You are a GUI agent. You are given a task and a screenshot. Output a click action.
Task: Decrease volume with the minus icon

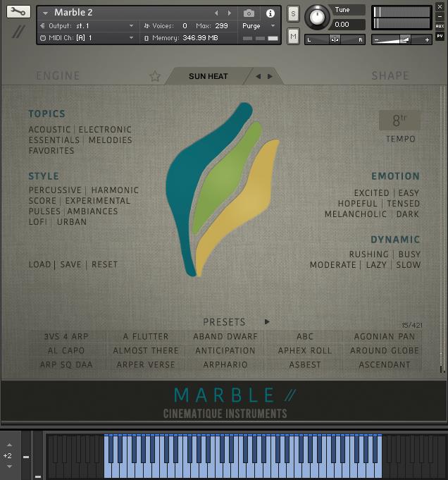pyautogui.click(x=376, y=39)
